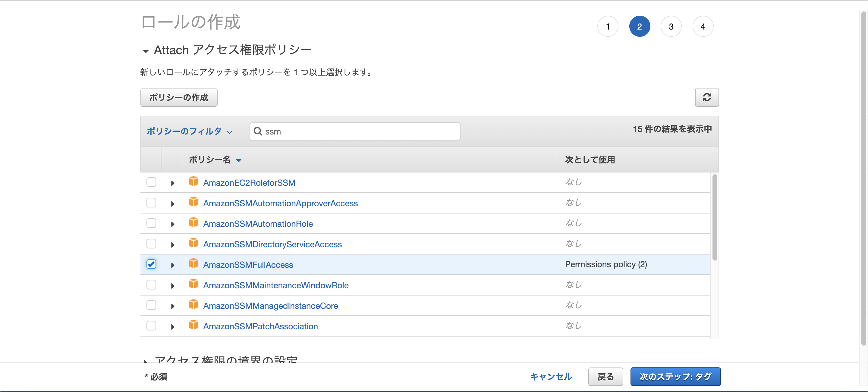Viewport: 868px width, 392px height.
Task: Click the page vertical scrollbar
Action: click(x=863, y=179)
